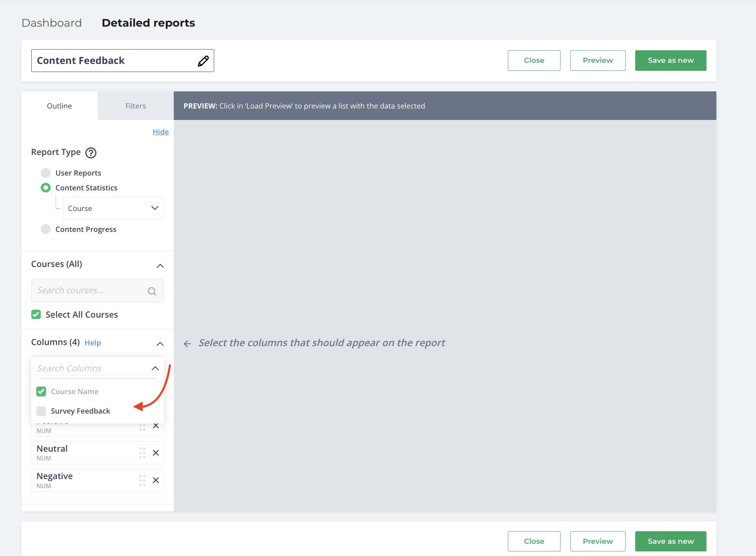Remove the partially hidden column above Neutral
Image resolution: width=756 pixels, height=556 pixels.
(156, 426)
